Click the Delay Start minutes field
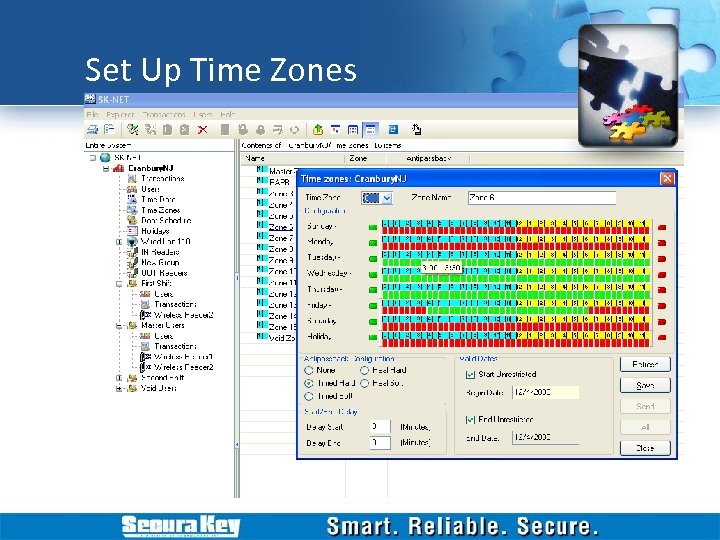Image resolution: width=720 pixels, height=540 pixels. tap(380, 427)
